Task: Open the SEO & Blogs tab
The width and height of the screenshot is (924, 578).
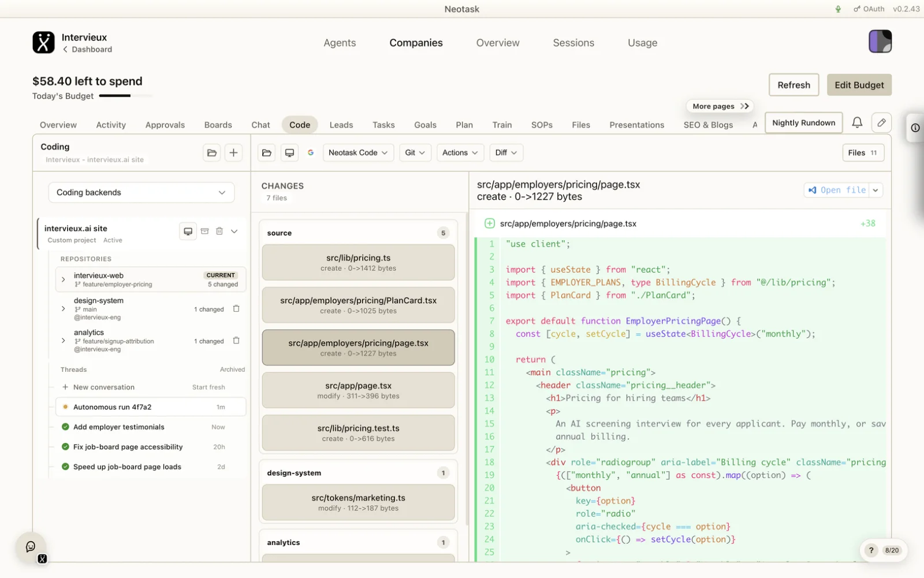Action: (x=708, y=125)
